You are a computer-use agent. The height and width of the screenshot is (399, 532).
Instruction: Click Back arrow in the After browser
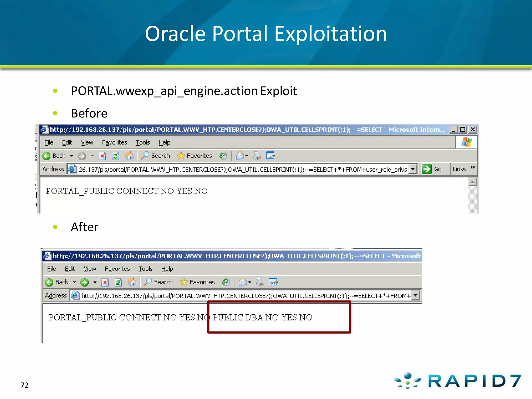click(49, 282)
